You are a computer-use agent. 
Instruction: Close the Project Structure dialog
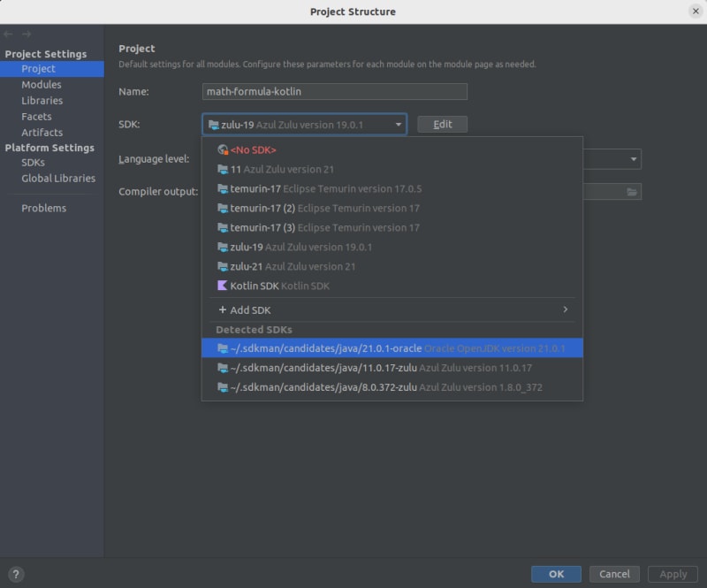(x=696, y=11)
